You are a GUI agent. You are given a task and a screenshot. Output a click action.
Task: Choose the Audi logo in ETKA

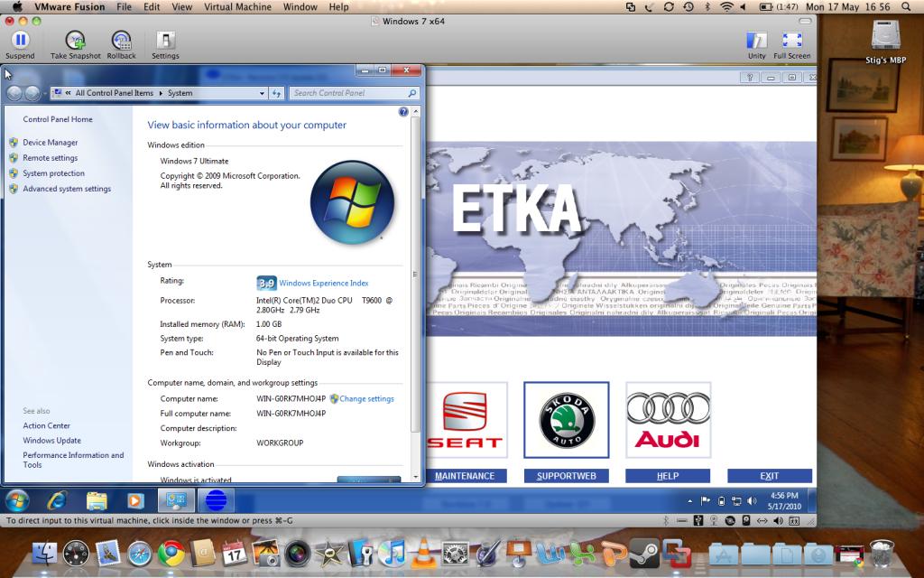(x=669, y=420)
